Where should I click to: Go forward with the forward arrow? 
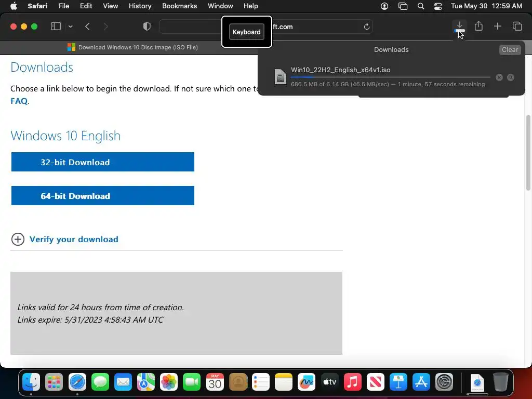click(105, 26)
